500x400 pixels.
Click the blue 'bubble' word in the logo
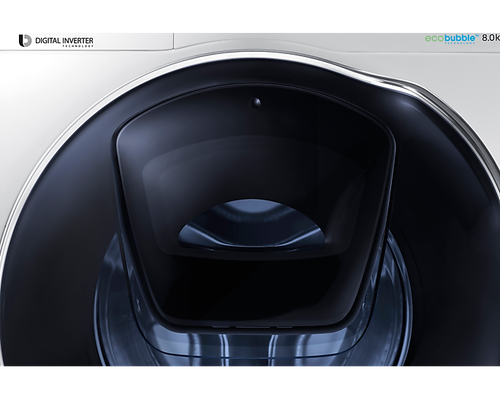click(x=460, y=38)
